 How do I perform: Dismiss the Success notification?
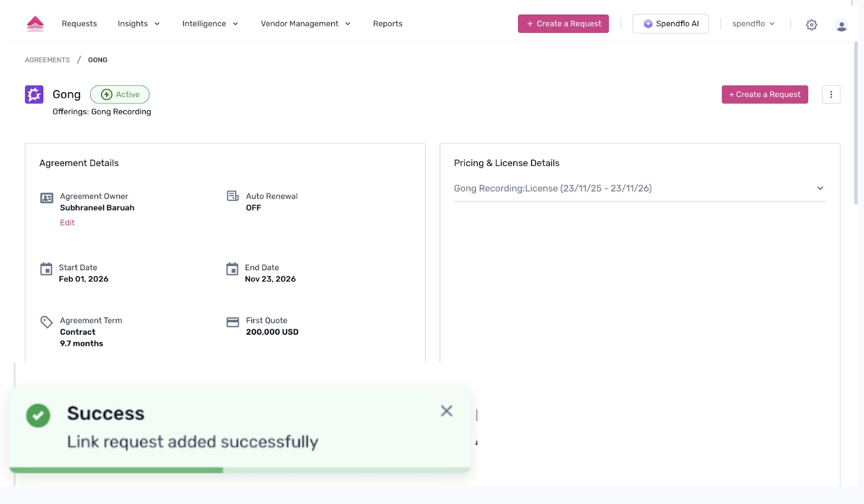446,411
